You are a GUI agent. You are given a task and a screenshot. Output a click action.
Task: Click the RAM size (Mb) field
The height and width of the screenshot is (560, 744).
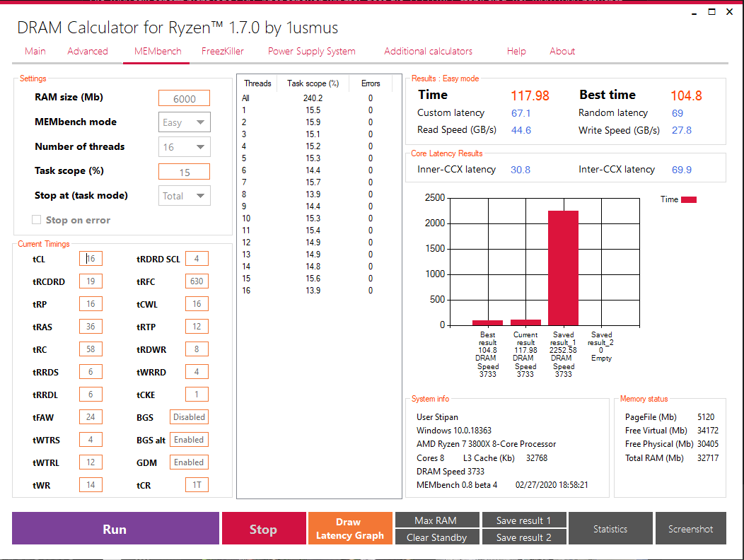coord(184,99)
